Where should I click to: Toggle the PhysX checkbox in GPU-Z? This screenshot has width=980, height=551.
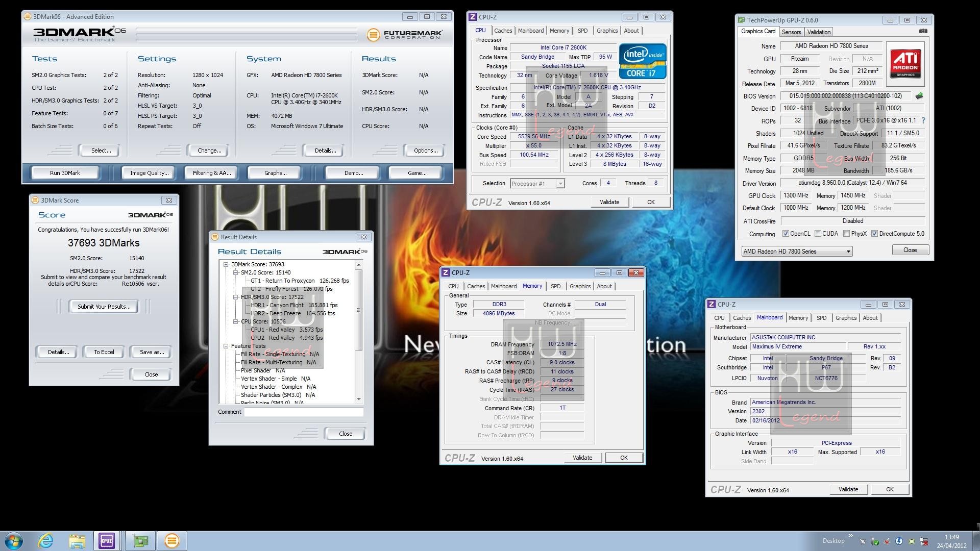pyautogui.click(x=846, y=234)
